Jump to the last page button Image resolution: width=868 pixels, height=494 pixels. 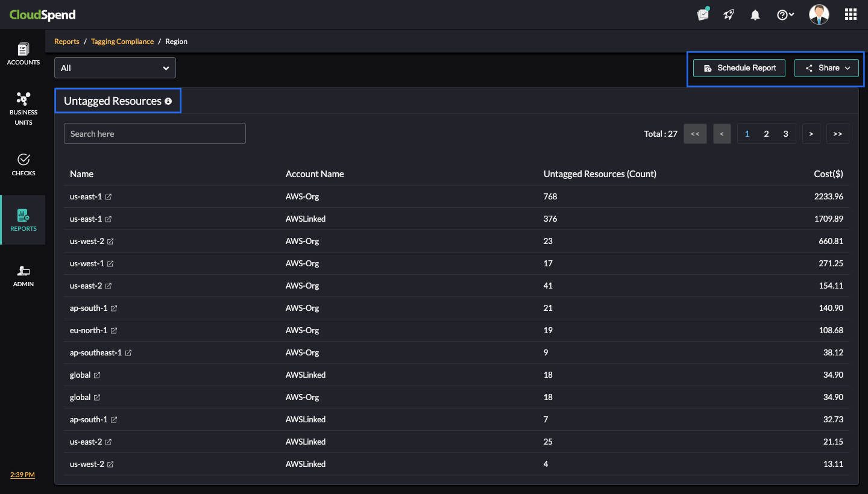click(x=837, y=134)
